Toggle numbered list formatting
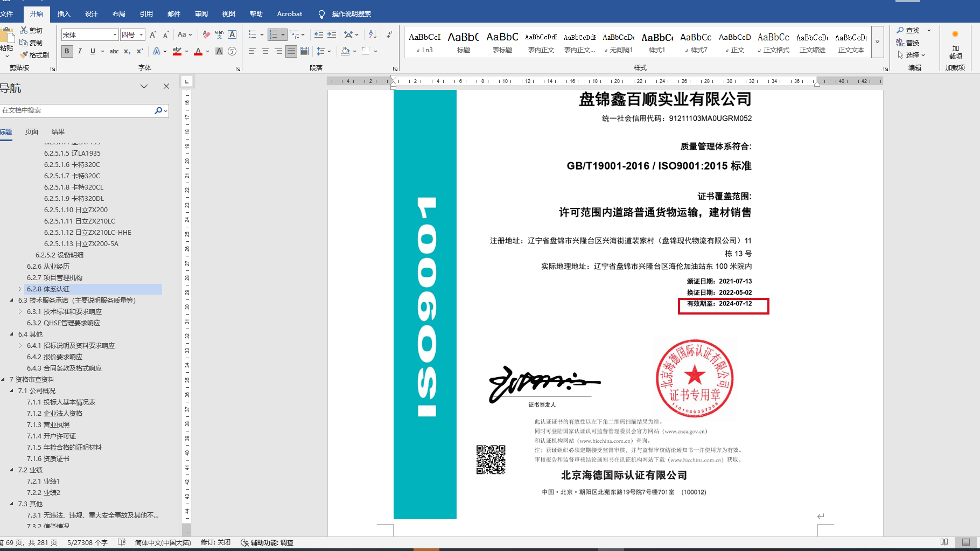980x551 pixels. 274,35
